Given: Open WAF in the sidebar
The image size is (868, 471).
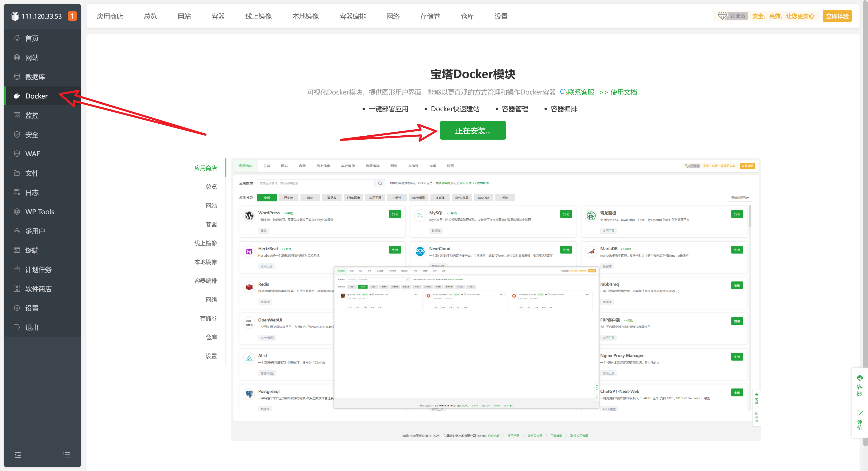Looking at the screenshot, I should click(42, 154).
